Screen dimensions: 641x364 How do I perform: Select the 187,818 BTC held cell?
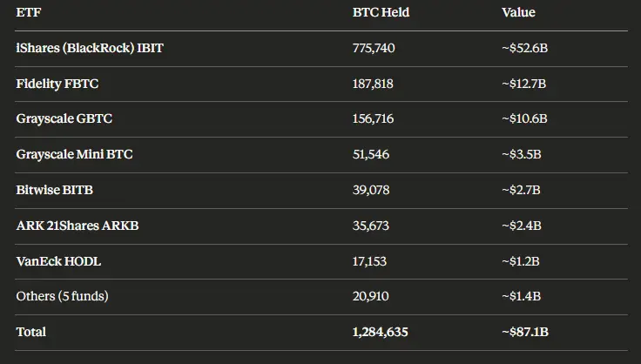[373, 84]
